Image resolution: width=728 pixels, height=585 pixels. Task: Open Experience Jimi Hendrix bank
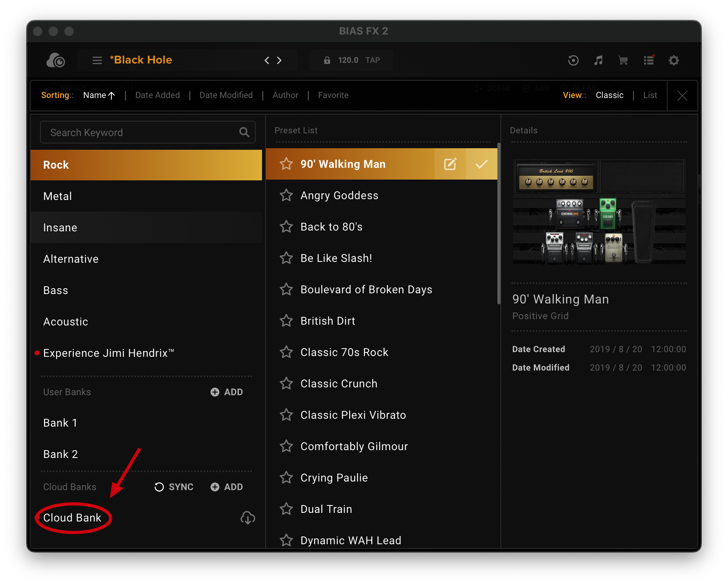point(146,353)
